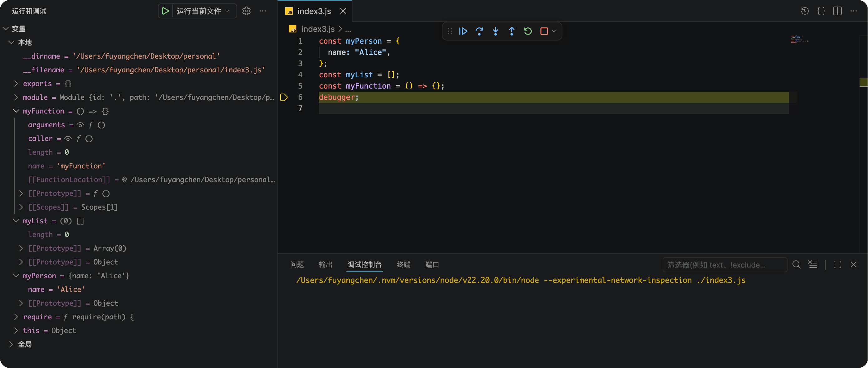Switch to the 问题 panel tab
The image size is (868, 368).
tap(297, 265)
